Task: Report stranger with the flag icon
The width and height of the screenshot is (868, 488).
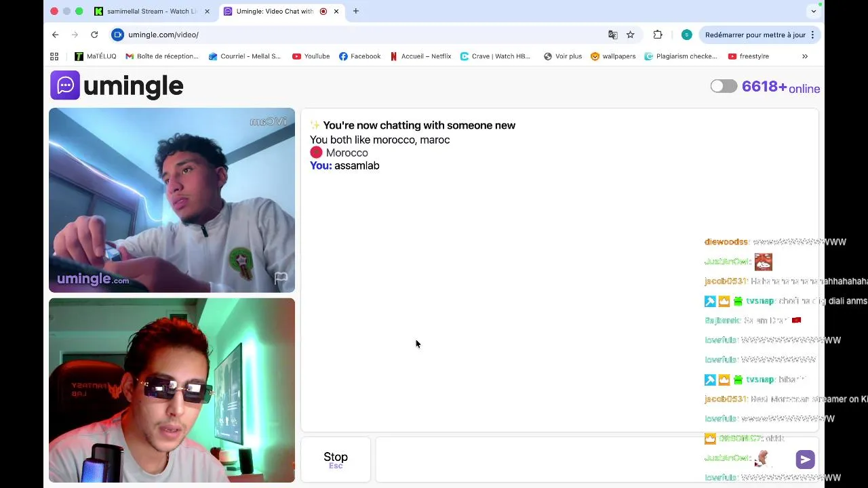Action: click(x=281, y=278)
